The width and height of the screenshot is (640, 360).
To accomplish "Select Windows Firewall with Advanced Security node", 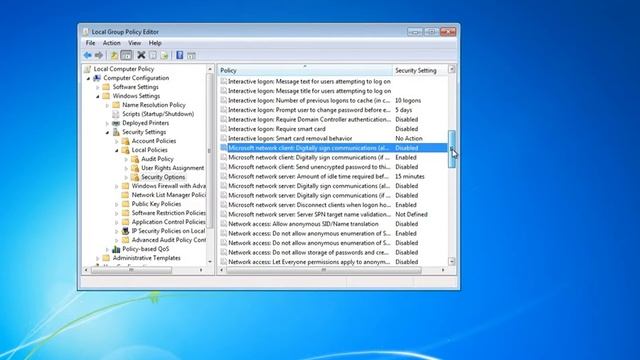I will (x=169, y=186).
